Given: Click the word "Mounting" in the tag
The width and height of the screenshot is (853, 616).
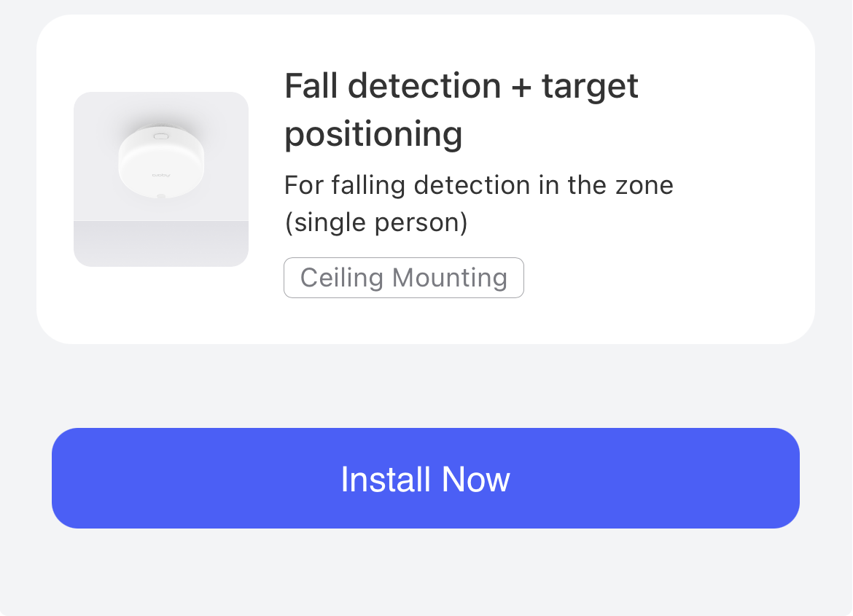Looking at the screenshot, I should 449,278.
